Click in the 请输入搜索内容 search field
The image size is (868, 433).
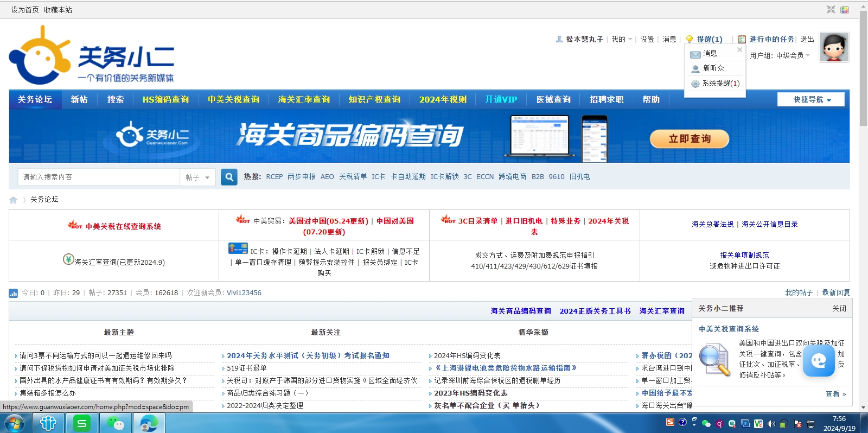click(x=99, y=177)
